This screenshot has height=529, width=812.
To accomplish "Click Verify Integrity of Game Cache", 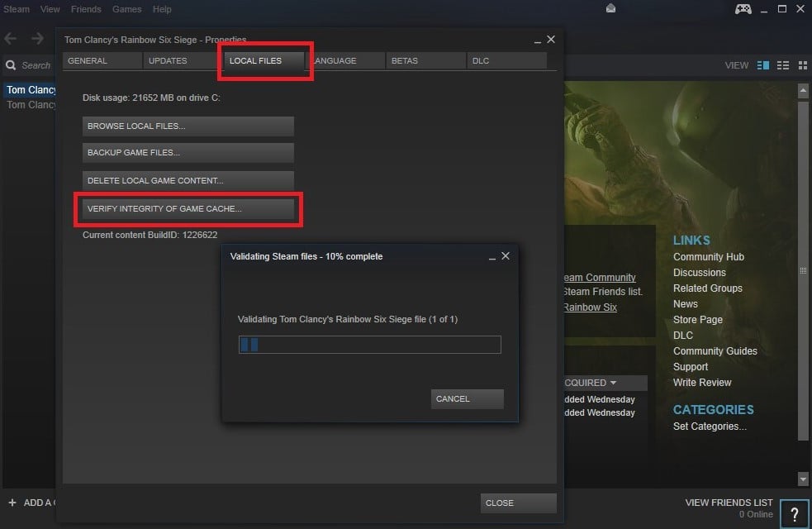I will (x=188, y=209).
